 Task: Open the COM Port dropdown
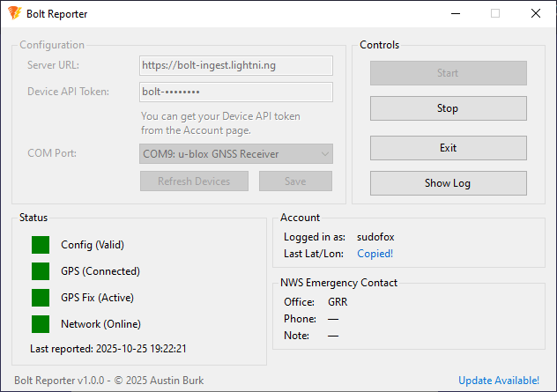tap(236, 154)
